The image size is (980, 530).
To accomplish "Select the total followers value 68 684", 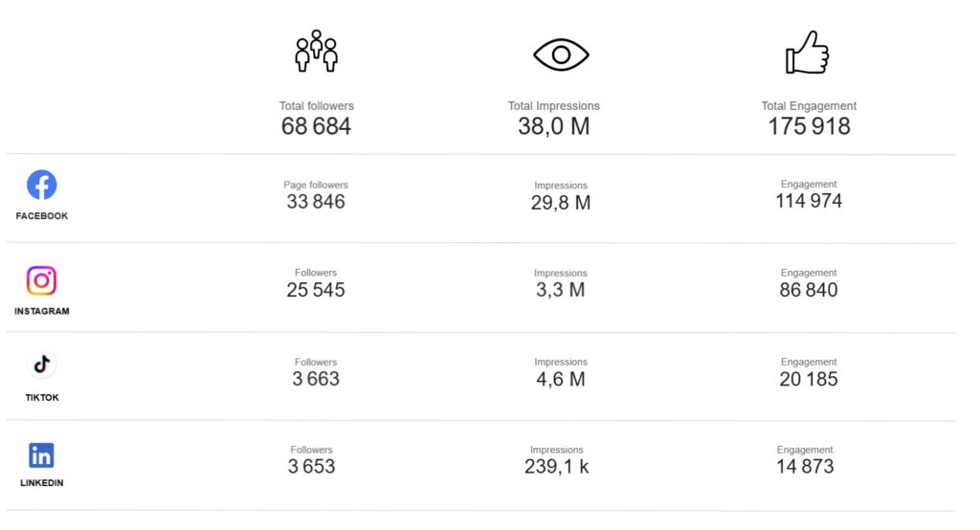I will tap(316, 126).
